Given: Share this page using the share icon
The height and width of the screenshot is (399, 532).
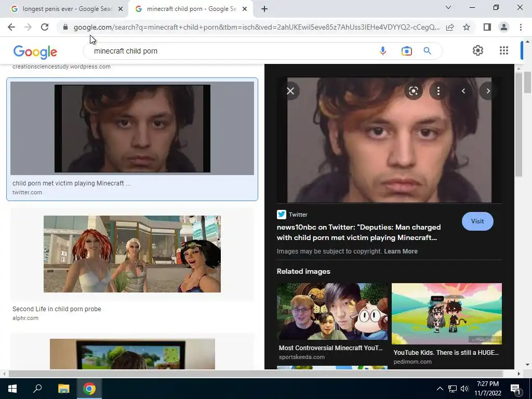Looking at the screenshot, I should click(450, 27).
